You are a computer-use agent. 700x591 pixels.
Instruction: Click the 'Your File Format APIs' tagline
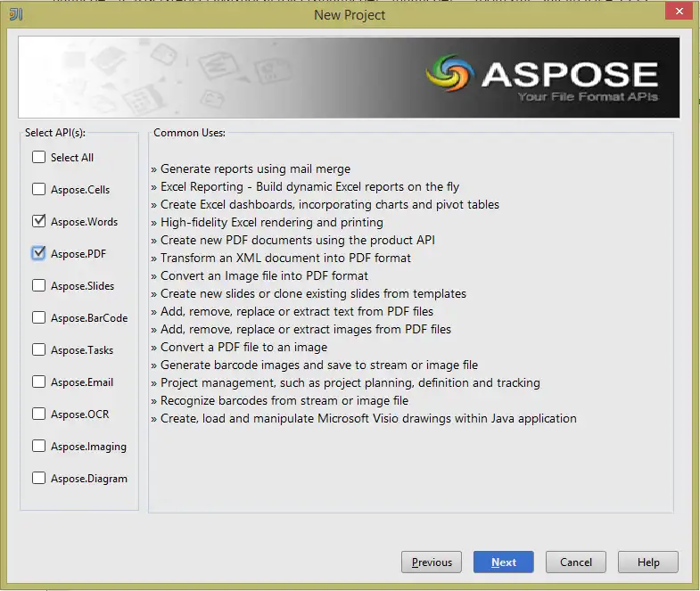(588, 97)
